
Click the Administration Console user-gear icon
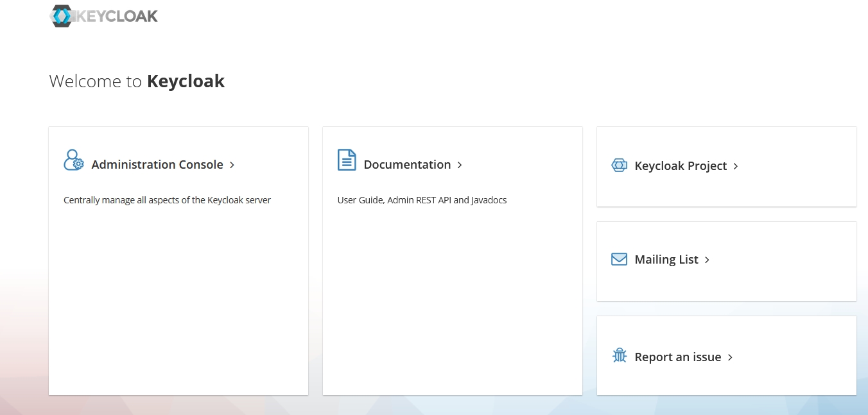click(x=74, y=160)
